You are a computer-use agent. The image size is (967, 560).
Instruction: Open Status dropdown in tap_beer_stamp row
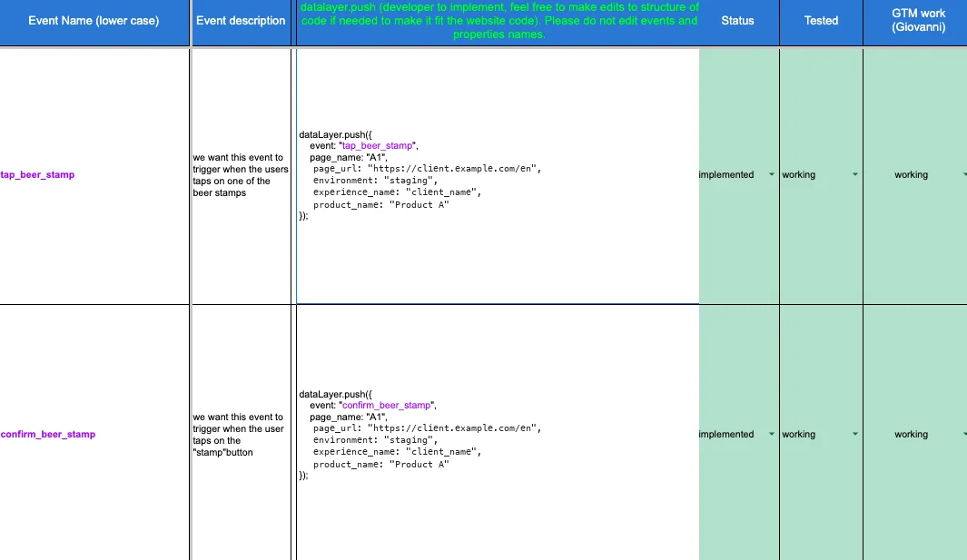pyautogui.click(x=772, y=174)
